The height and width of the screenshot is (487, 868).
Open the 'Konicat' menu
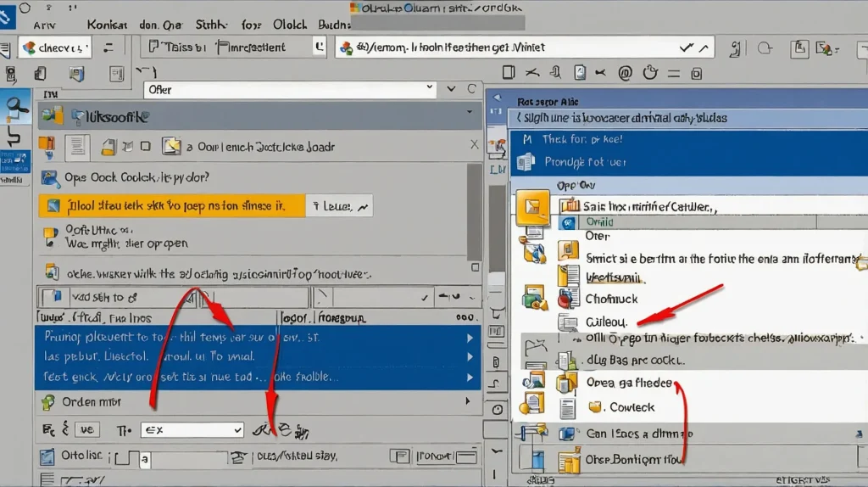point(107,25)
